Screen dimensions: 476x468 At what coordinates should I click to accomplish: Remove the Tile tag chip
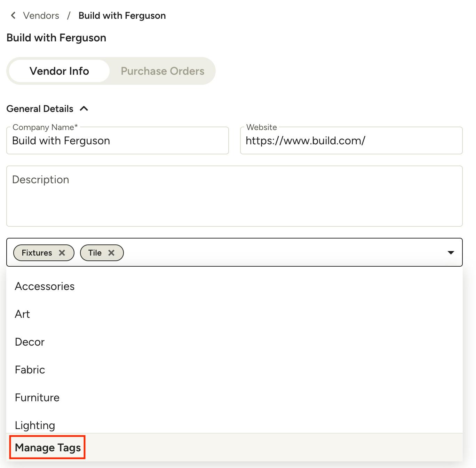tap(111, 253)
